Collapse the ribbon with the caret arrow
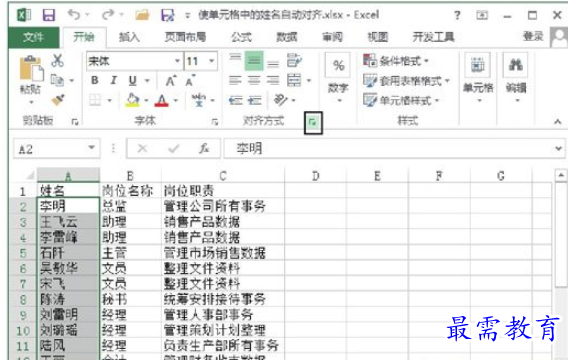The width and height of the screenshot is (568, 360). tap(557, 122)
